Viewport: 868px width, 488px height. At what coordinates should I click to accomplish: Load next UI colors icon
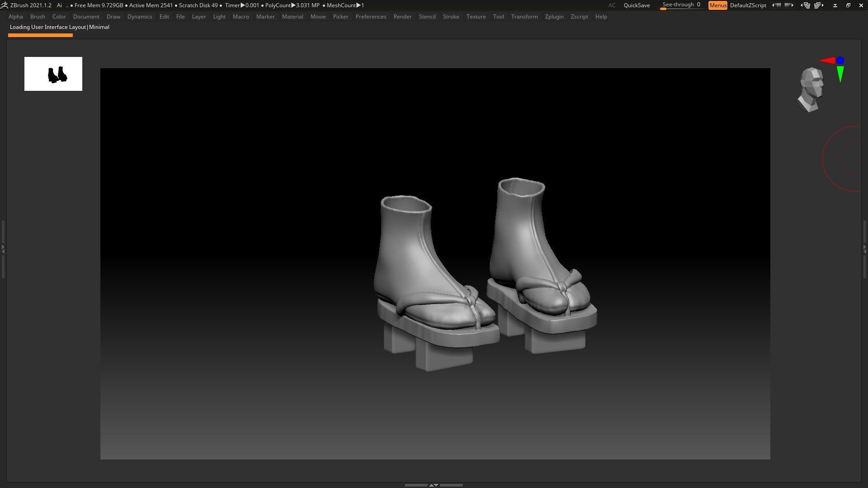click(789, 5)
